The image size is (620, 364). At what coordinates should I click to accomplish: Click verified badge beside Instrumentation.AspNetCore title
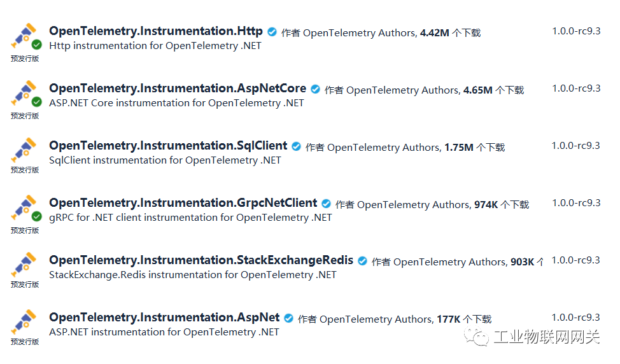[x=316, y=89]
